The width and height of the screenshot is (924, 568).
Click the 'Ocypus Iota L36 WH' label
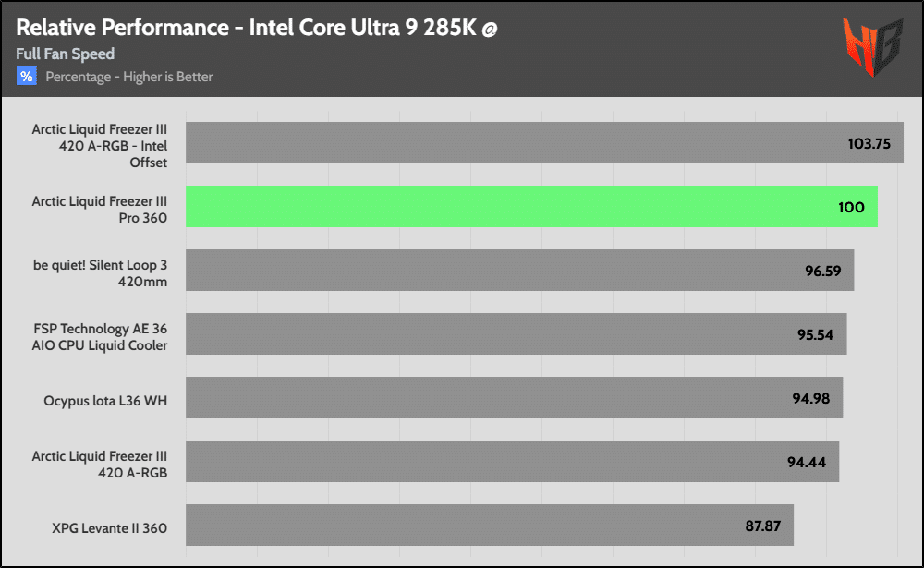(105, 401)
